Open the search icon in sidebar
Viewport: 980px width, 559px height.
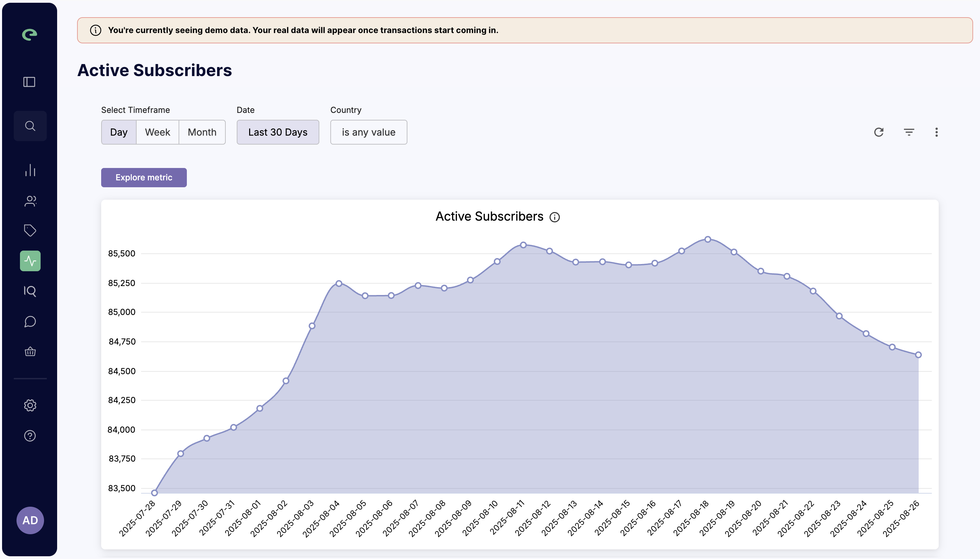(30, 126)
